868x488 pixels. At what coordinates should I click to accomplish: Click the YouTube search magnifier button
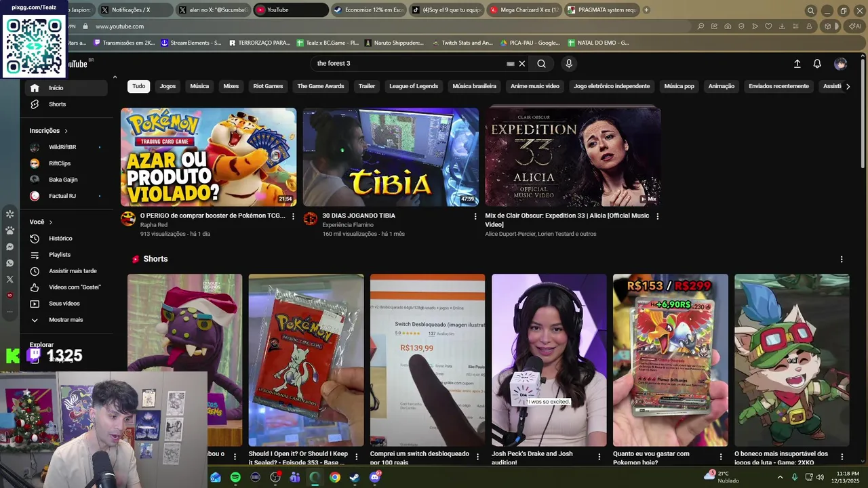tap(541, 64)
